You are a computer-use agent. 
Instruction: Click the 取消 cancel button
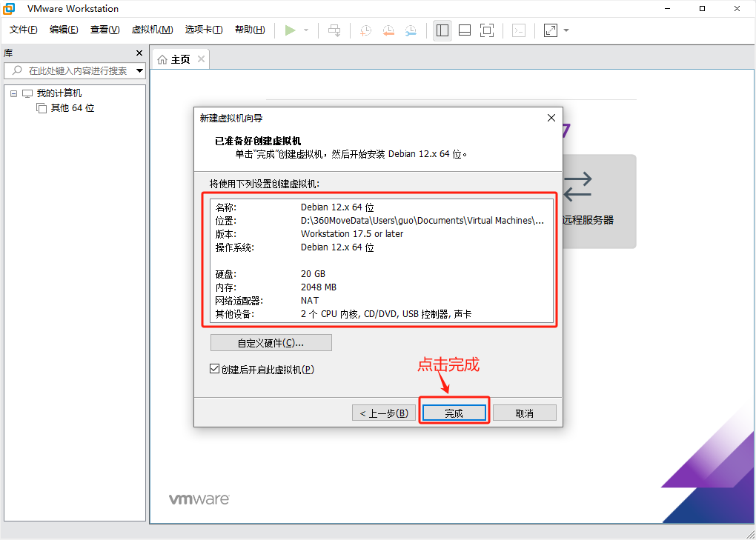coord(525,413)
